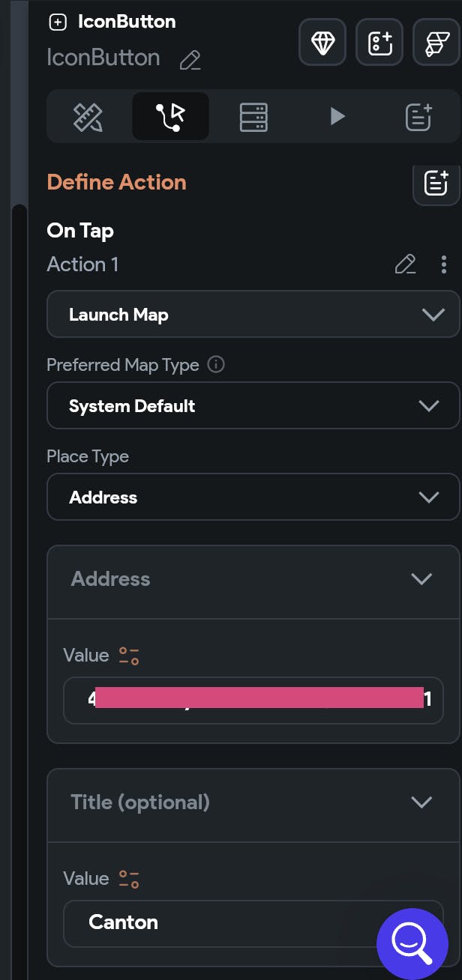Screen dimensions: 462x980
Task: Click the diamond icon at top right
Action: 322,42
